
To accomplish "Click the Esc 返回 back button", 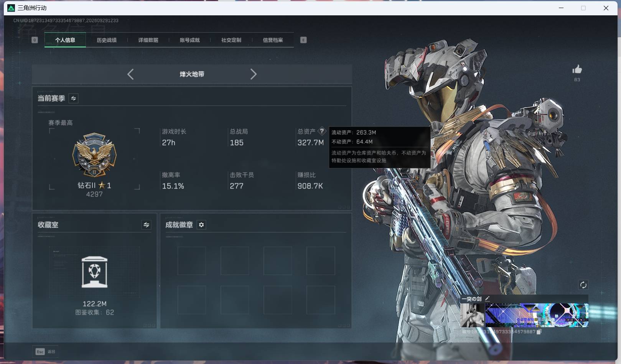I will [x=45, y=351].
